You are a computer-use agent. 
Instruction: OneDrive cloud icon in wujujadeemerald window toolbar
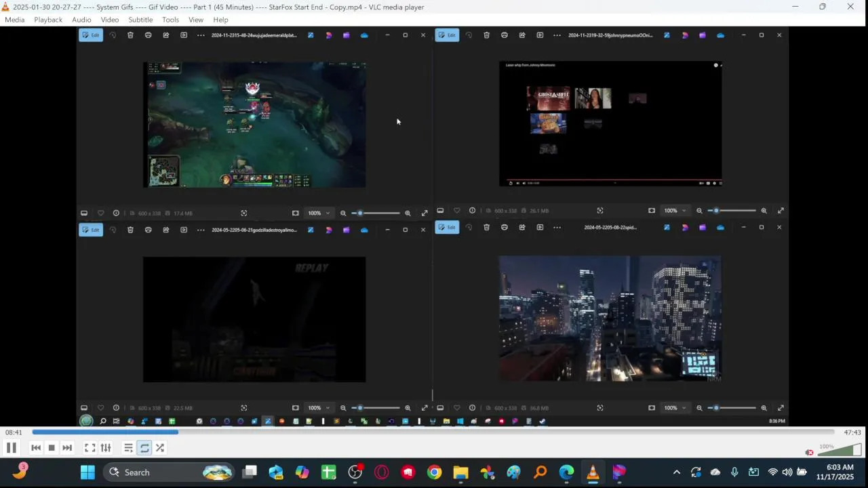click(364, 35)
